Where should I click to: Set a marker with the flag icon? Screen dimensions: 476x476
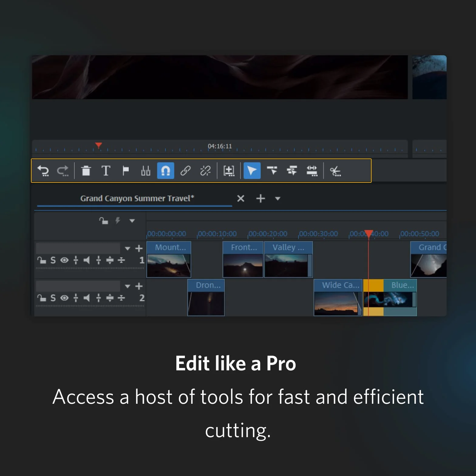[x=125, y=171]
